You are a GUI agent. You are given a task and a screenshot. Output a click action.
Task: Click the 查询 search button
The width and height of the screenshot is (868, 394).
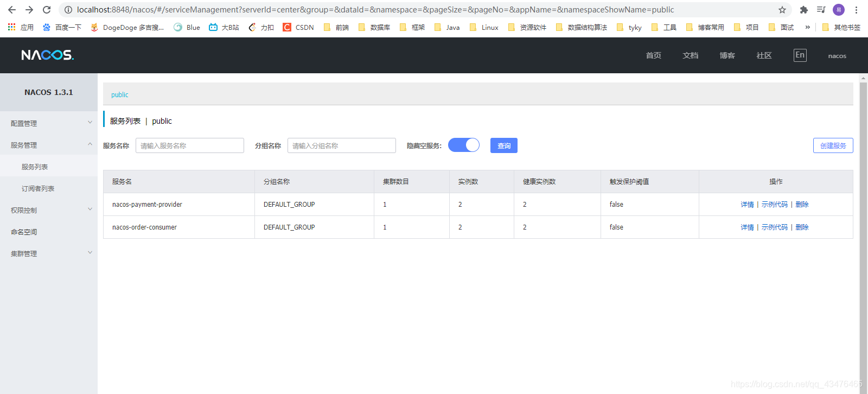504,145
